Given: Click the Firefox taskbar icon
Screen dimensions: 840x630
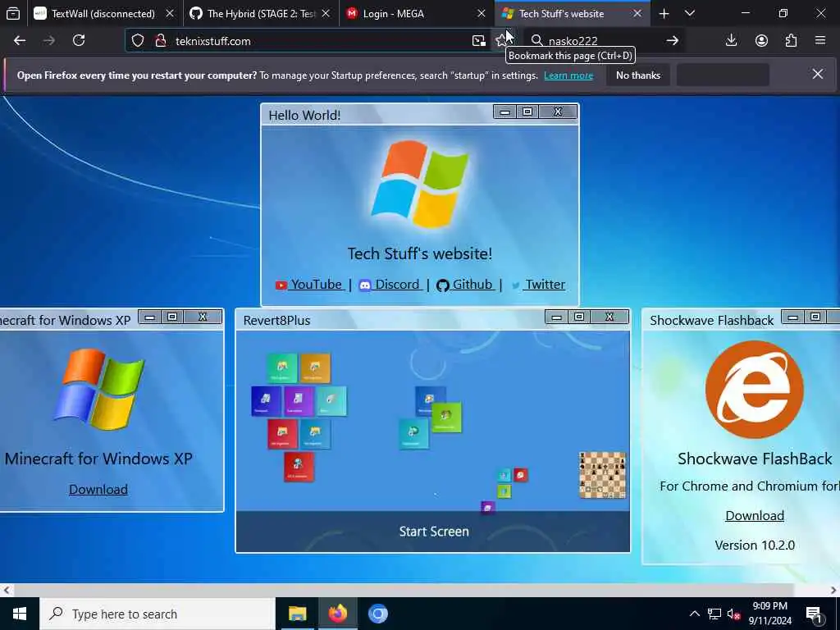Looking at the screenshot, I should pos(337,614).
